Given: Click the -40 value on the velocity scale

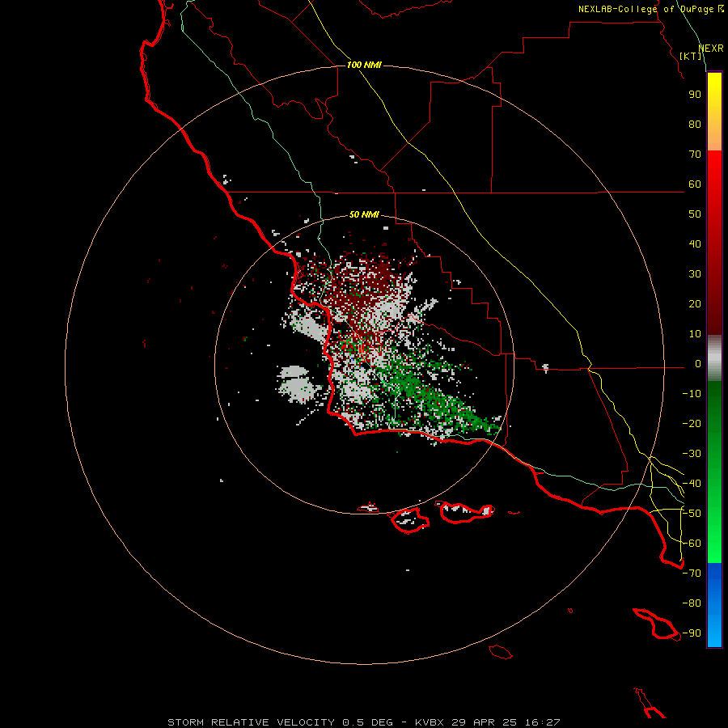Looking at the screenshot, I should click(x=692, y=484).
